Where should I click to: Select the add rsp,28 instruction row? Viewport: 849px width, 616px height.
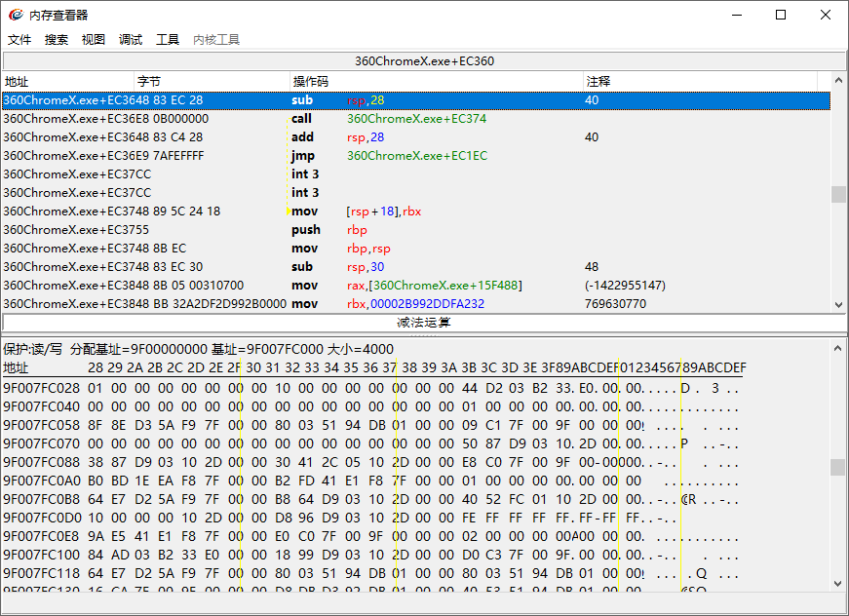point(416,137)
